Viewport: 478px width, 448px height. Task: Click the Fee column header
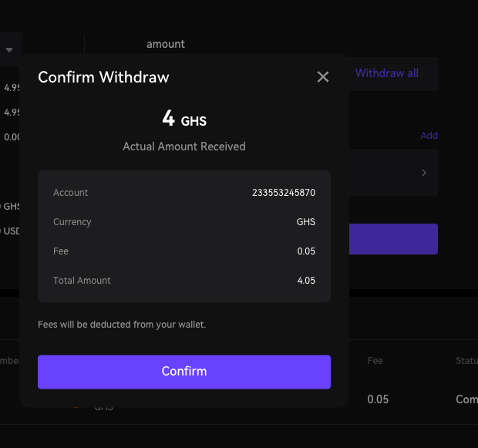point(375,361)
